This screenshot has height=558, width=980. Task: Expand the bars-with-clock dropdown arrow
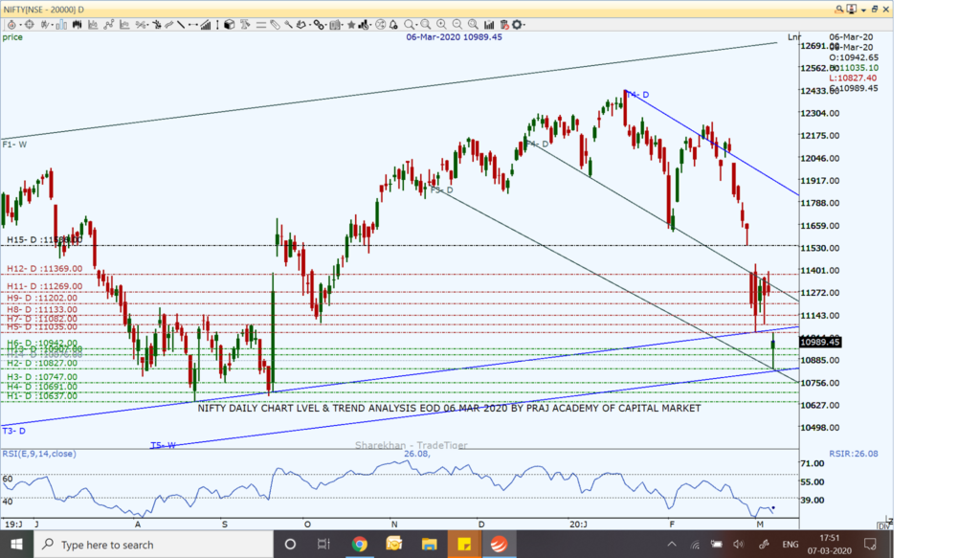370,25
